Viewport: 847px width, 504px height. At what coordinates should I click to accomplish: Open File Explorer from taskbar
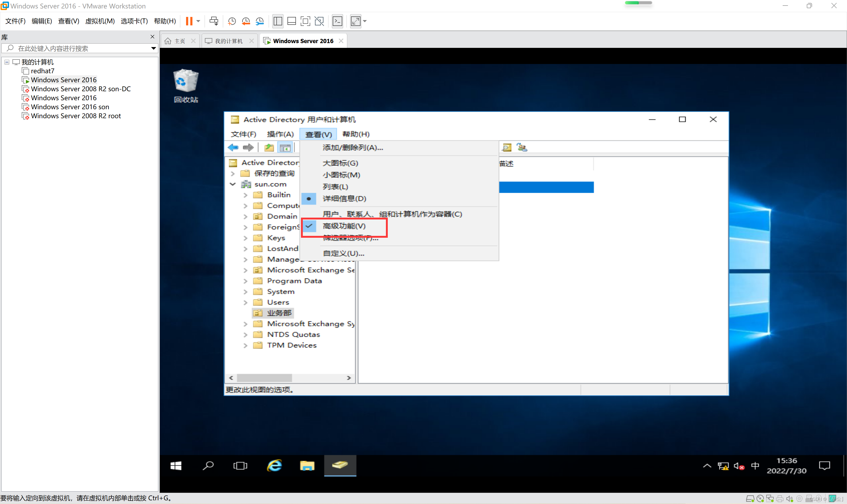pos(307,466)
